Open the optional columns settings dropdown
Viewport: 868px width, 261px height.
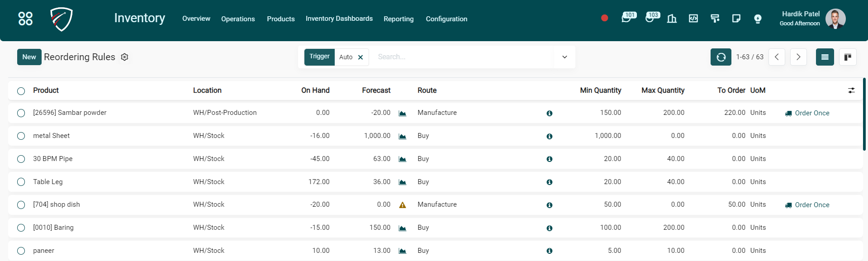click(851, 90)
